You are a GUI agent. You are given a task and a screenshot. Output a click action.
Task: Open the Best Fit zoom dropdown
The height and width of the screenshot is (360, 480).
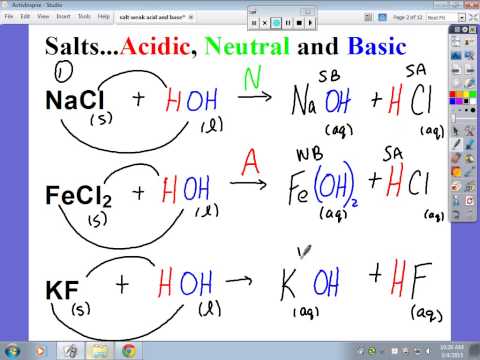[x=461, y=18]
